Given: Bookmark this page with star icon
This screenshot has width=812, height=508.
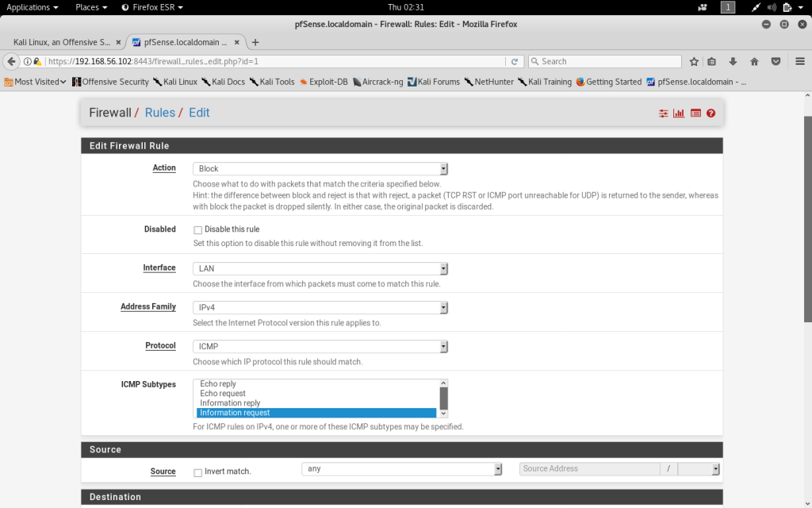Looking at the screenshot, I should pyautogui.click(x=694, y=61).
